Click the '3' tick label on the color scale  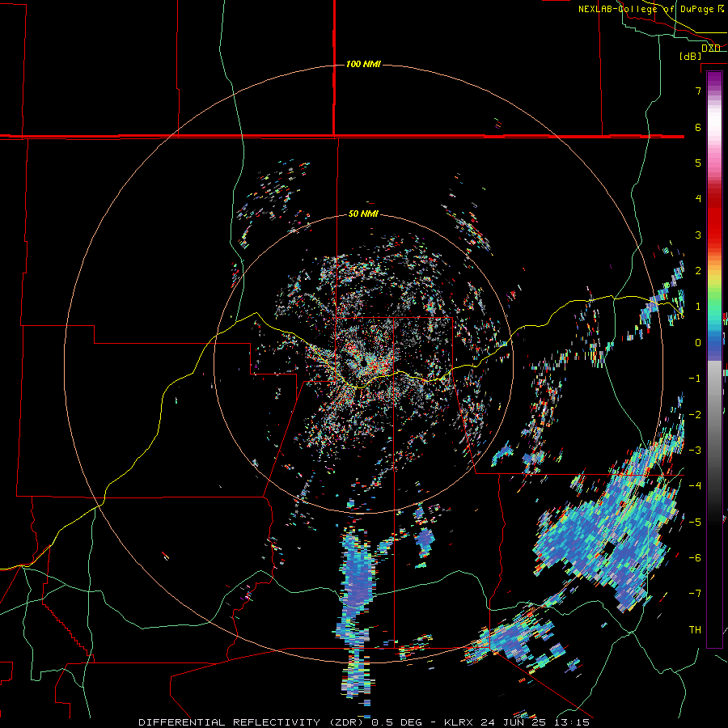(698, 235)
